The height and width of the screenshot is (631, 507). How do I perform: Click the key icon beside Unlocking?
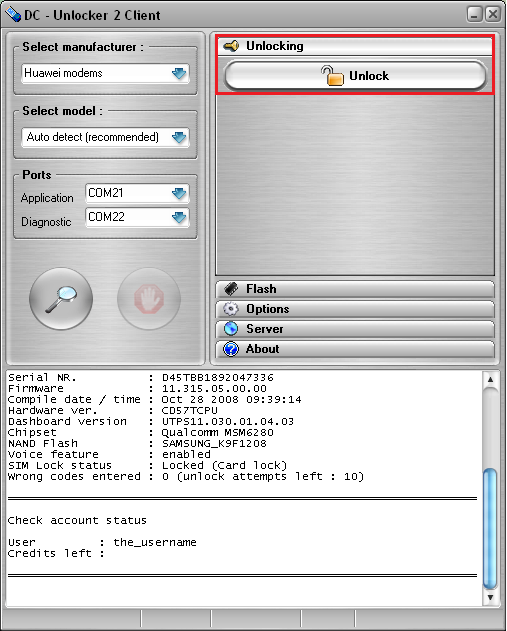point(231,46)
